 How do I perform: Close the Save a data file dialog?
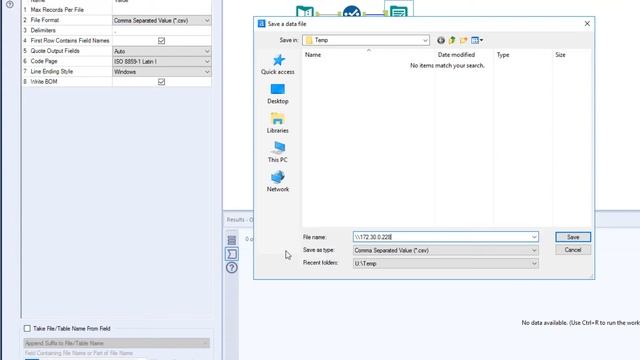(x=587, y=24)
